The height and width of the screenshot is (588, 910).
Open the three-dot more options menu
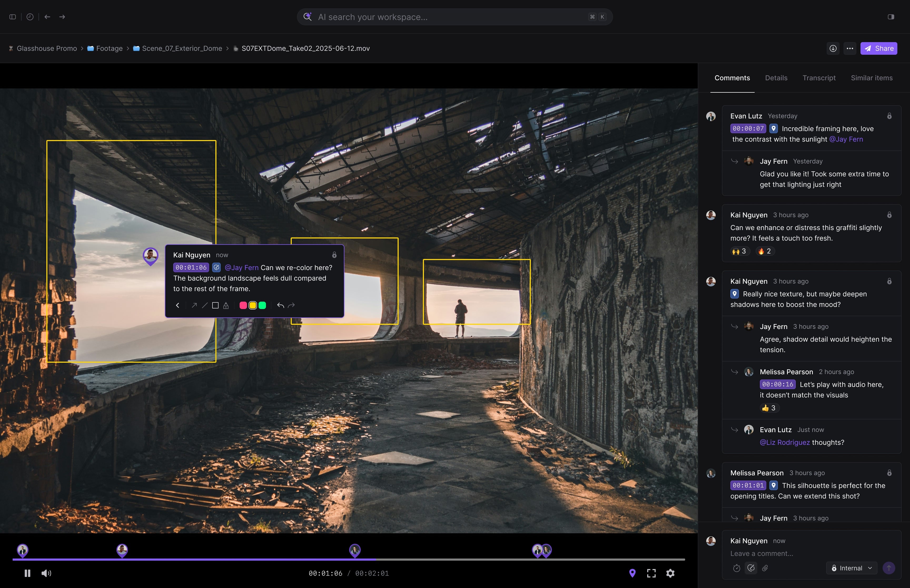pos(850,48)
